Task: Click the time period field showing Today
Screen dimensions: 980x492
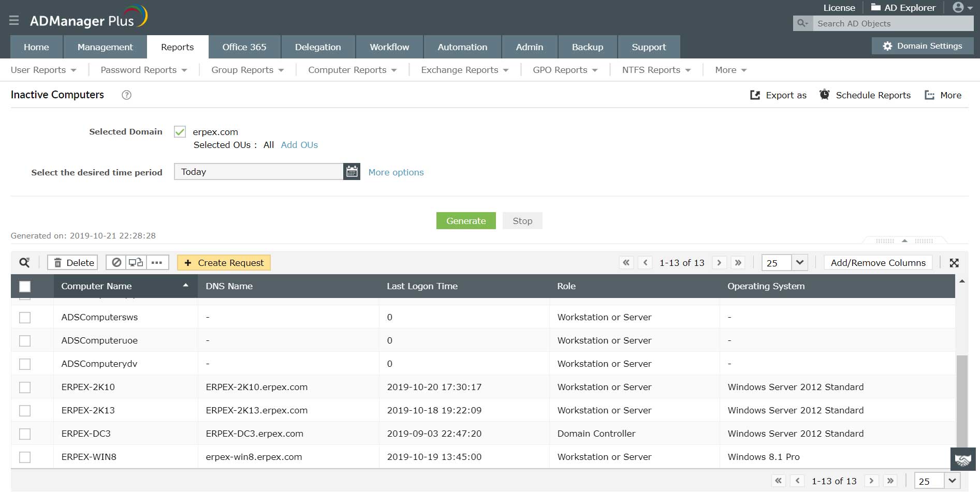Action: point(259,172)
